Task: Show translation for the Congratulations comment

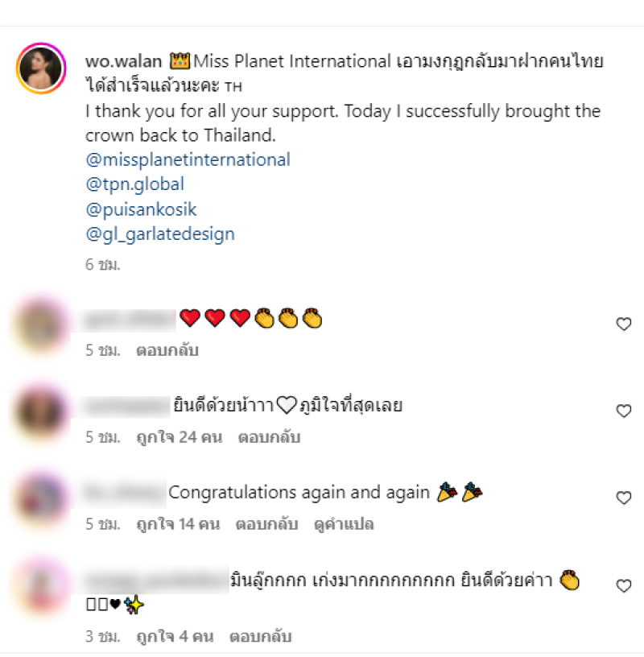Action: point(344,524)
